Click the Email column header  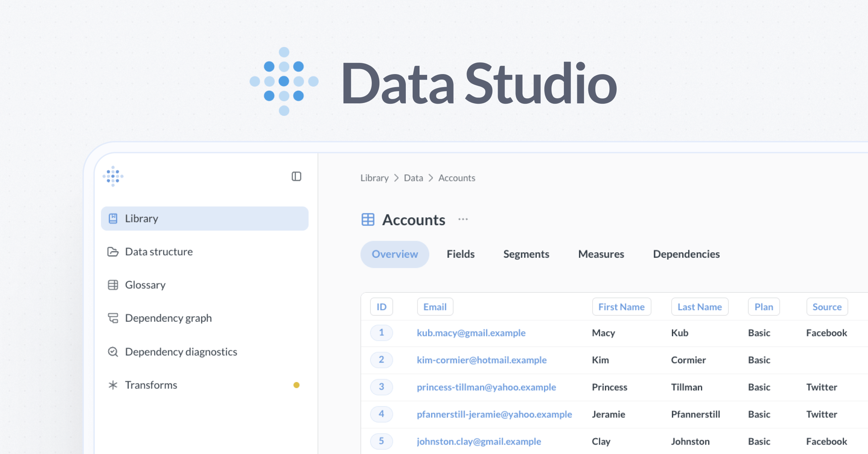(x=435, y=307)
